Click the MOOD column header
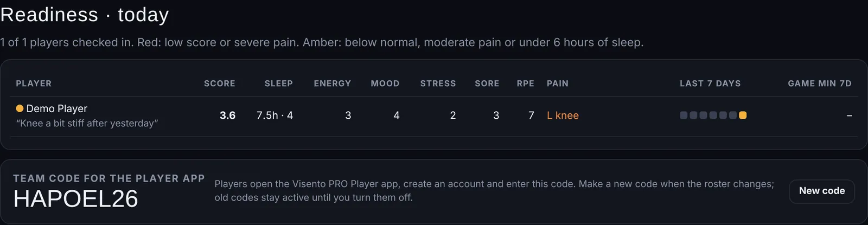Viewport: 868px width, 225px height. (x=385, y=83)
